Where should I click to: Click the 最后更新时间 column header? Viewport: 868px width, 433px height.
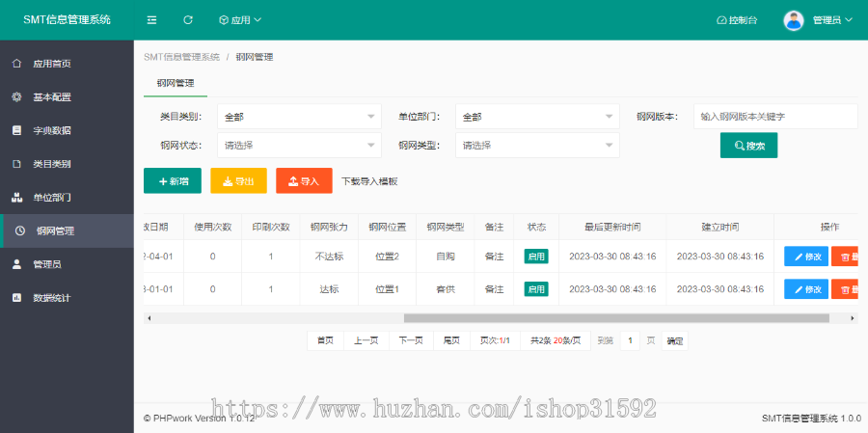point(612,227)
